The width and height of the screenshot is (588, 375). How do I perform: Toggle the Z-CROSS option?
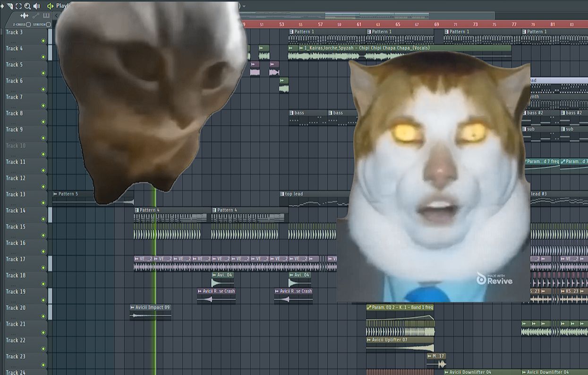[28, 25]
